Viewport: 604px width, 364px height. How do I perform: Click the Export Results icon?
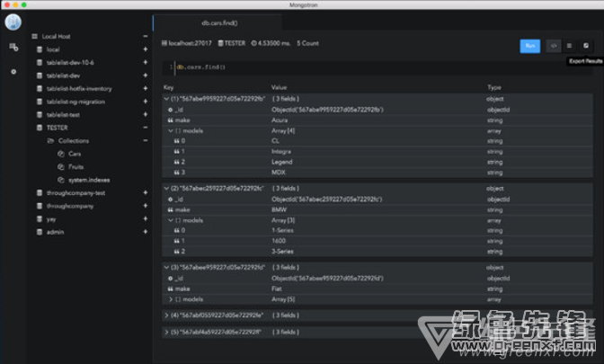click(x=585, y=46)
